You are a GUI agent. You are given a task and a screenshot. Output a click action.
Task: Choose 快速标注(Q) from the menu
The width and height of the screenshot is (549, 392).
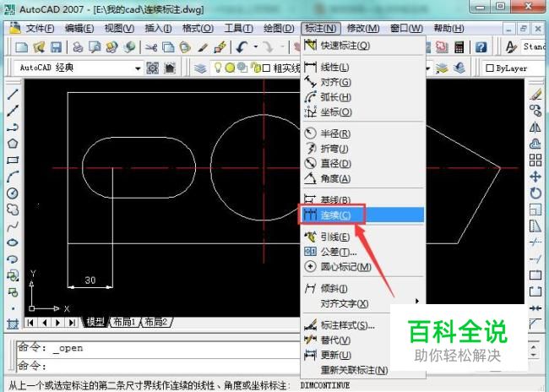click(x=362, y=46)
